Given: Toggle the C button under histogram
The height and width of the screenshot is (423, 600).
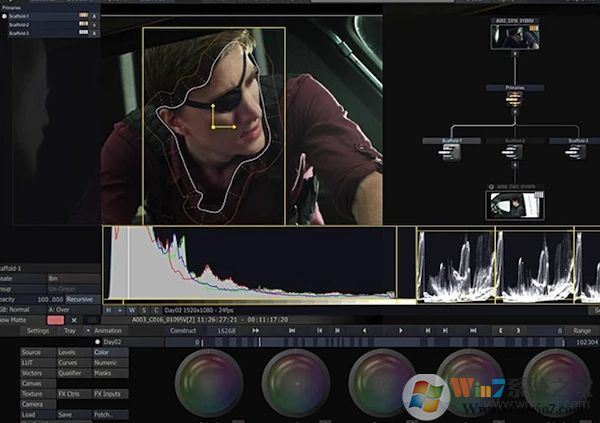Looking at the screenshot, I should [x=155, y=310].
